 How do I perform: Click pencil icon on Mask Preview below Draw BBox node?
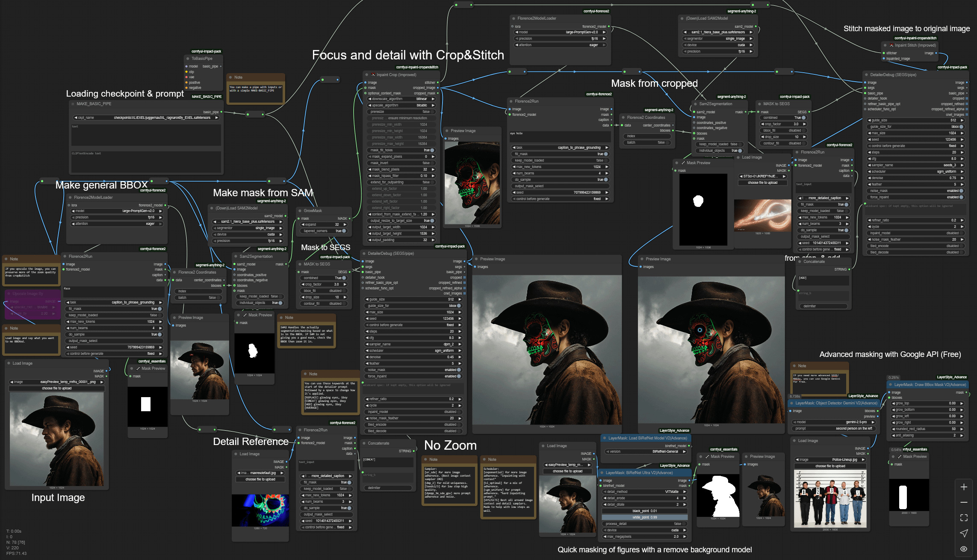click(x=899, y=457)
